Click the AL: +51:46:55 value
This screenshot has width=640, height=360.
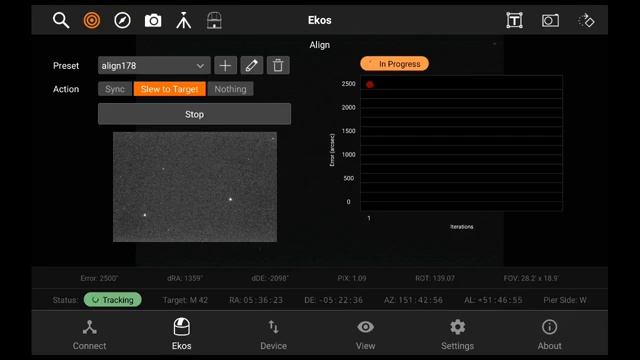pos(493,300)
